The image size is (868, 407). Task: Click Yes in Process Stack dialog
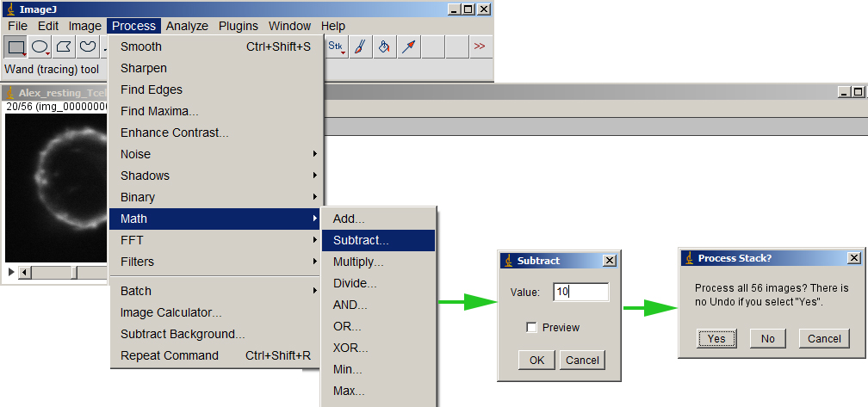716,338
